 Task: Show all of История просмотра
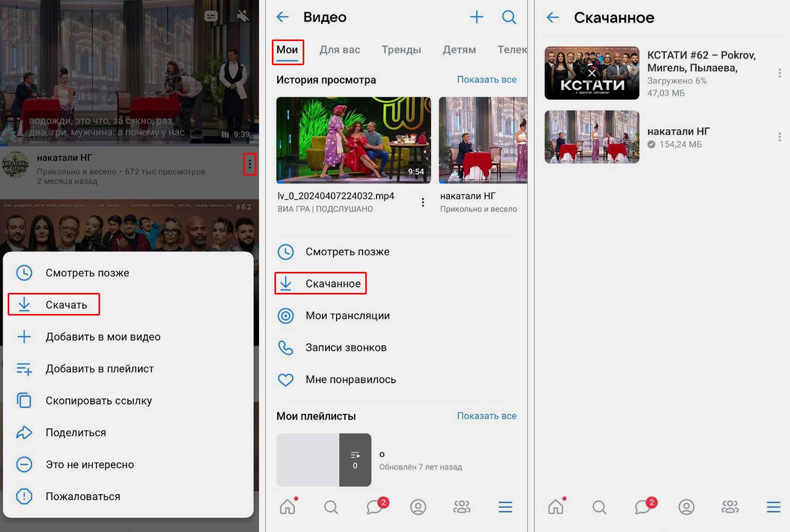[486, 80]
